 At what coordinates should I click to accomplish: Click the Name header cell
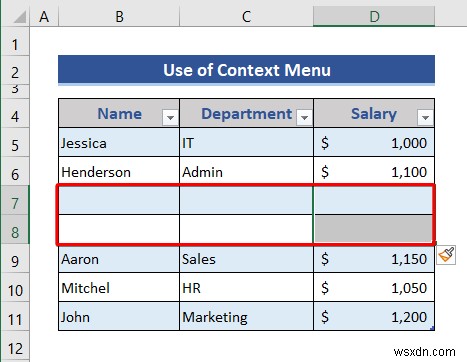click(x=119, y=113)
